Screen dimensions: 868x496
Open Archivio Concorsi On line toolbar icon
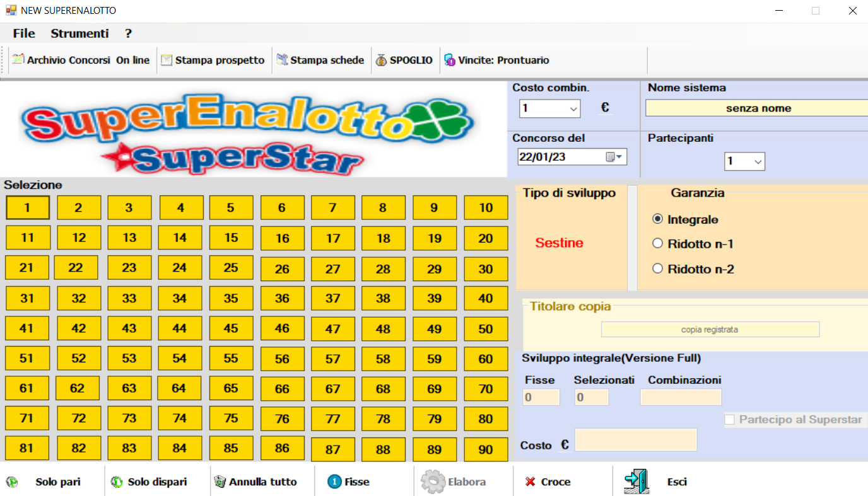click(18, 61)
